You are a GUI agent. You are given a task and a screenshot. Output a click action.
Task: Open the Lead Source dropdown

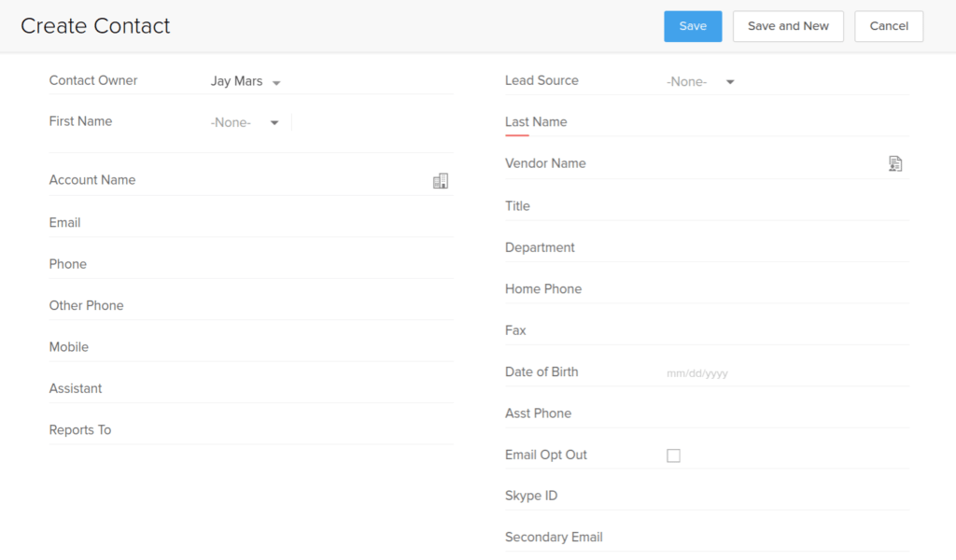point(700,81)
